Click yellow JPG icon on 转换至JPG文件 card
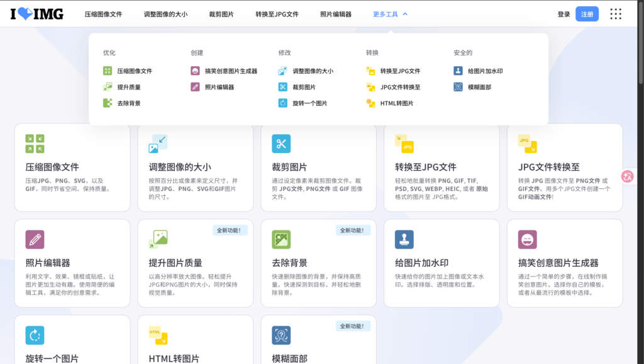 (404, 144)
